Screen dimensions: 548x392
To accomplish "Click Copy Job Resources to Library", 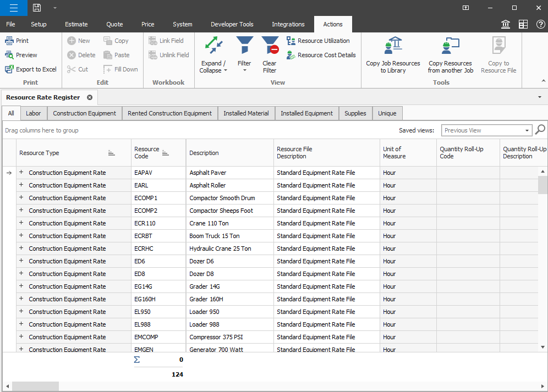I will point(393,55).
